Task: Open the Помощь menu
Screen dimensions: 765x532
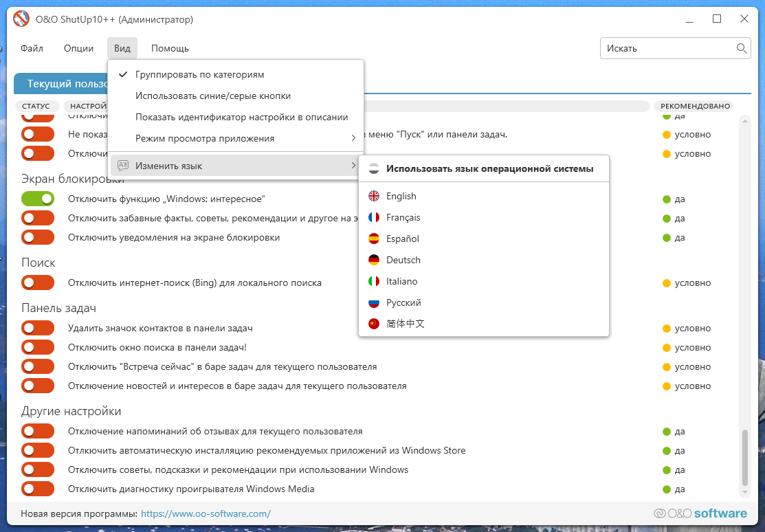Action: [x=170, y=48]
